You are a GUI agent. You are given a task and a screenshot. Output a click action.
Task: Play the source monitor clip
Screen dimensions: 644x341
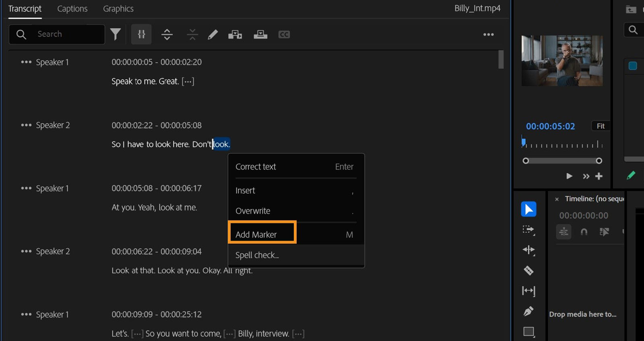(x=569, y=176)
